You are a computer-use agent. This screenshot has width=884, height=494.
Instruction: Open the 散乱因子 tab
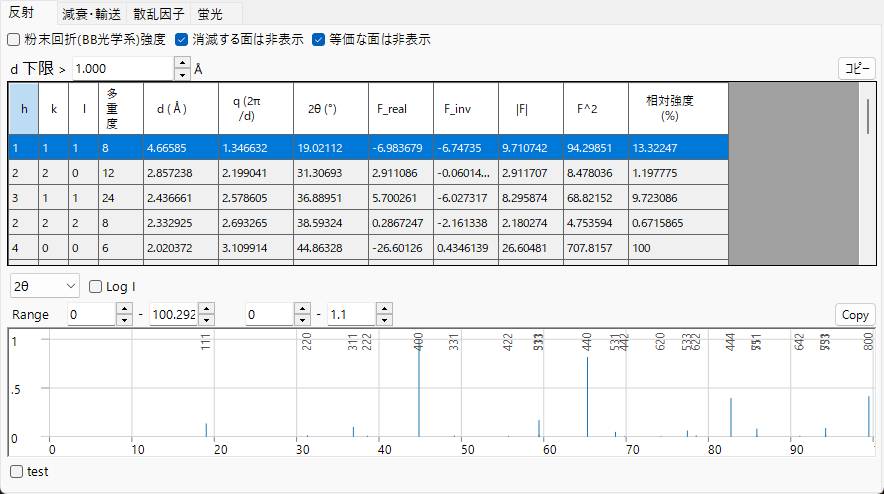(158, 14)
